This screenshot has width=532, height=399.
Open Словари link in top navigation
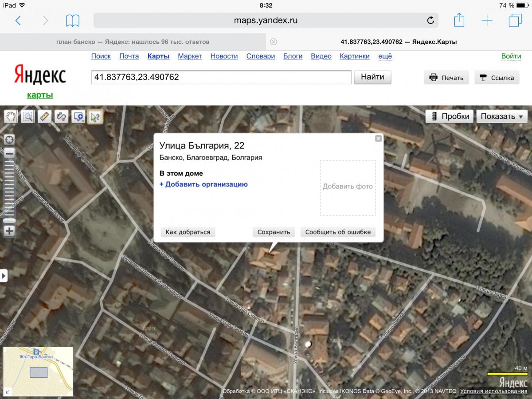(x=261, y=56)
